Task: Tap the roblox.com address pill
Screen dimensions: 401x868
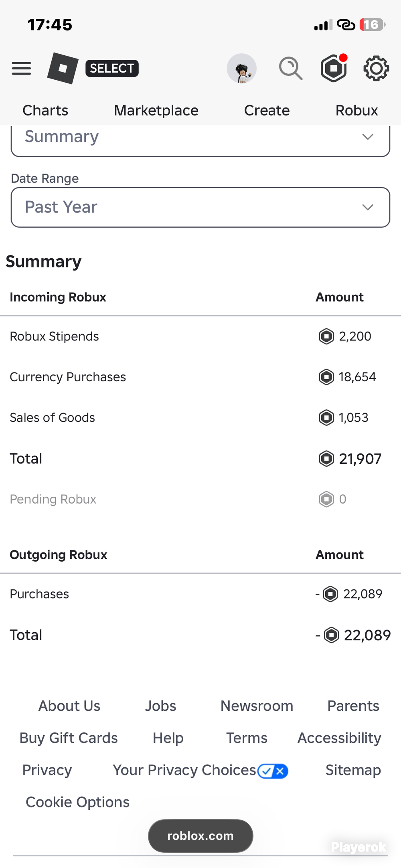Action: click(x=200, y=836)
